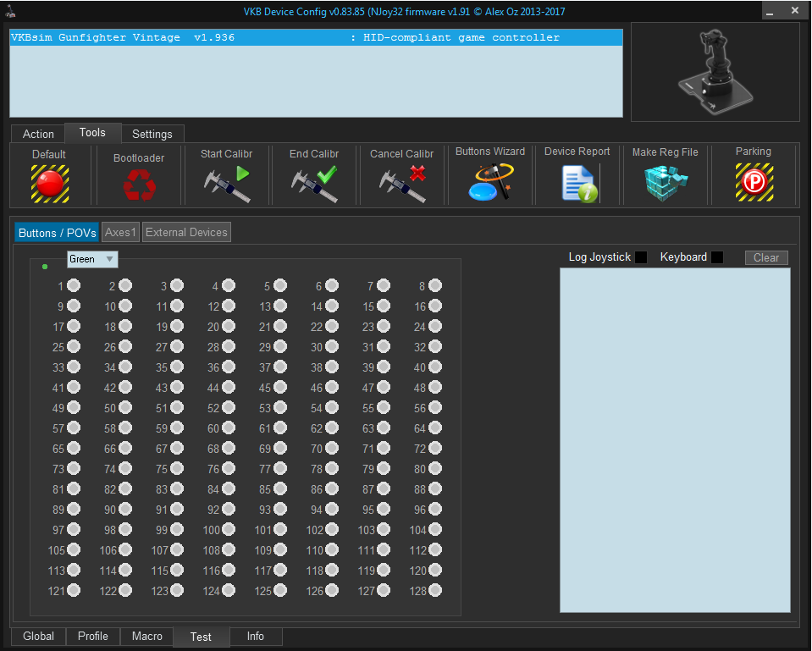
Task: Toggle the Keyboard logging checkbox
Action: tap(717, 257)
